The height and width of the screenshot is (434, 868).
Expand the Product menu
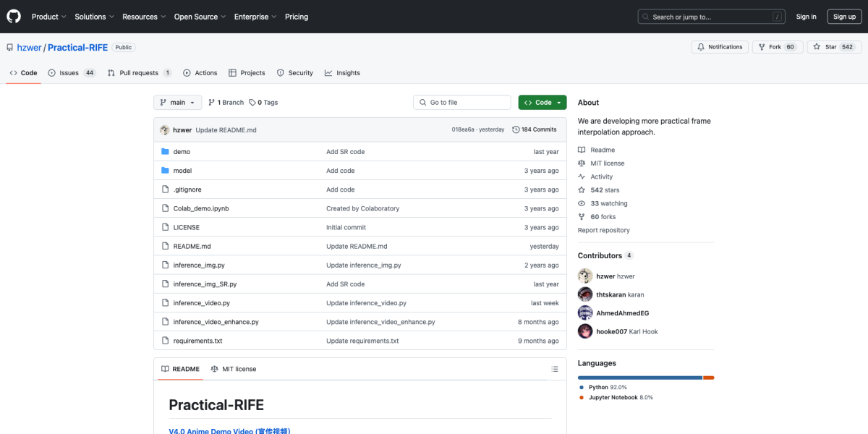48,17
